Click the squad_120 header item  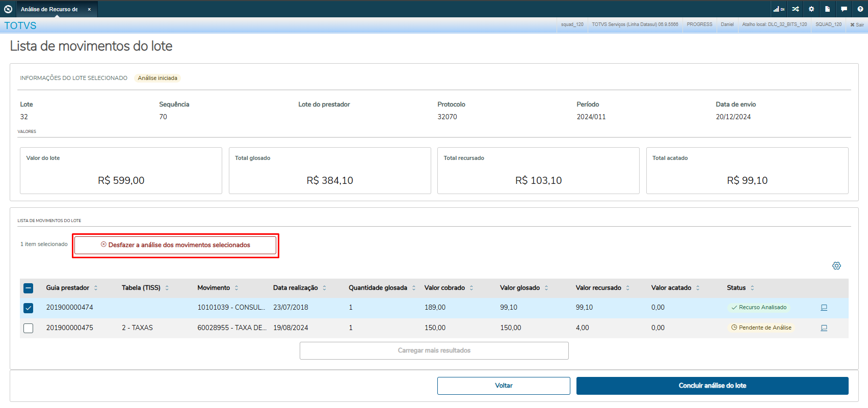572,24
